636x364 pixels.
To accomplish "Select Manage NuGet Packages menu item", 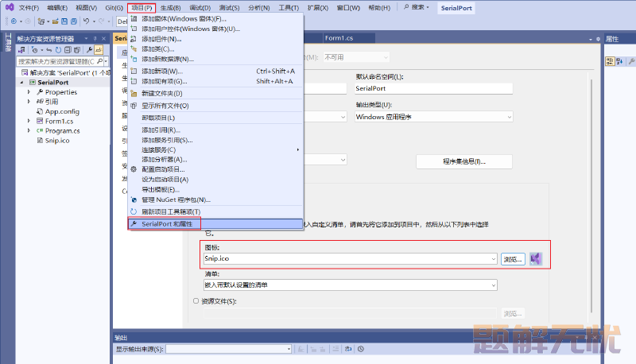I will pos(215,199).
